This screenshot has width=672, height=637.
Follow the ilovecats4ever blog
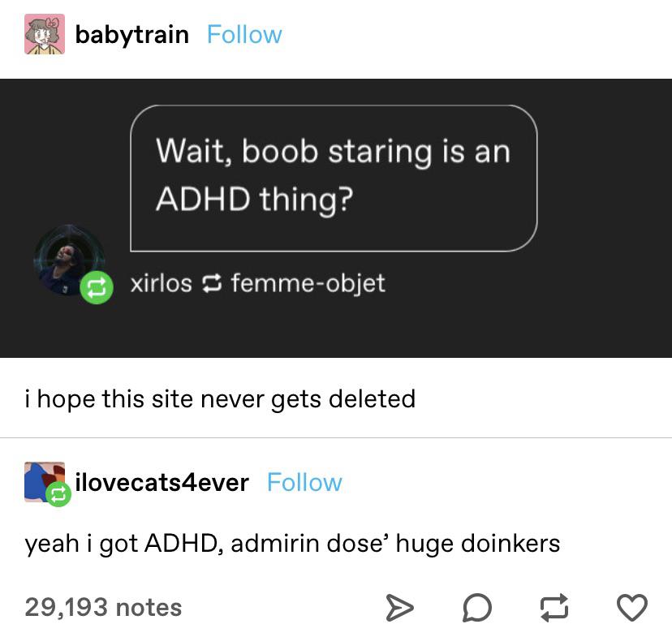[304, 482]
